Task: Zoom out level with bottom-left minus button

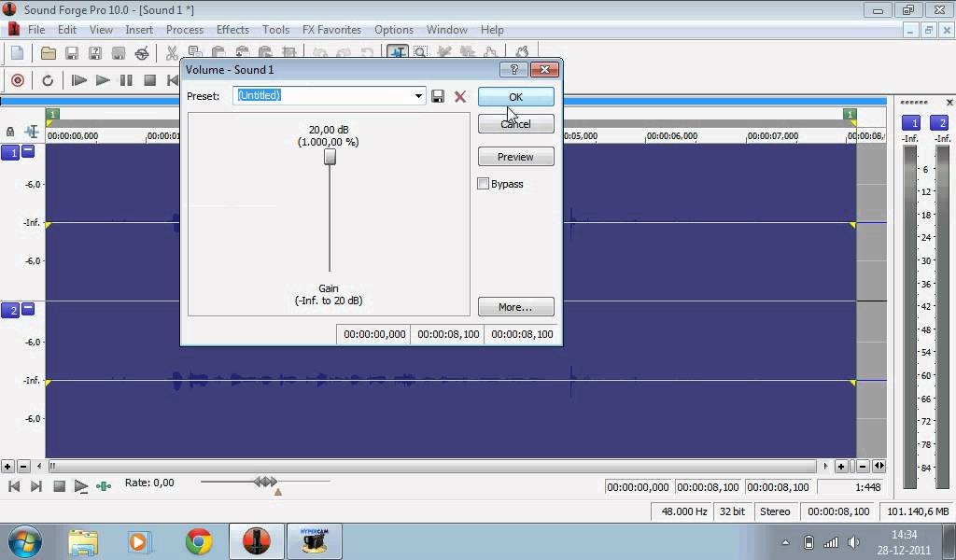Action: click(23, 466)
